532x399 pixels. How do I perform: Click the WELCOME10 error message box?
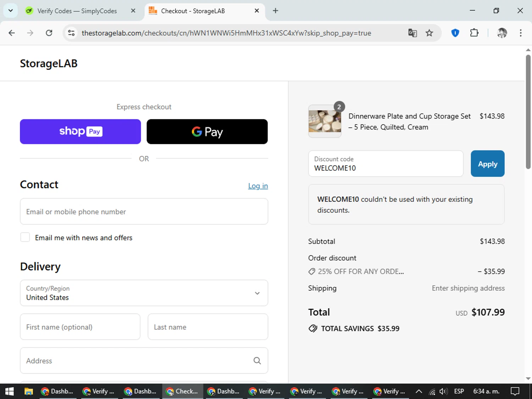406,204
